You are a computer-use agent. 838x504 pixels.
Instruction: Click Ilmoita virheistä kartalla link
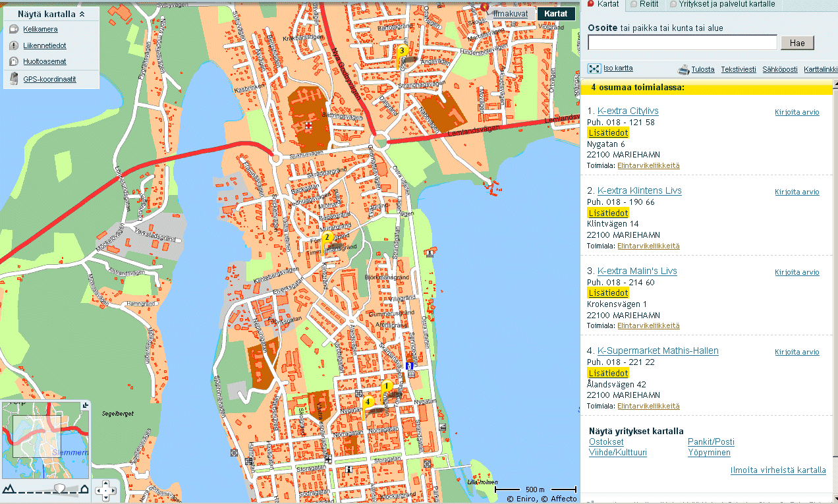coord(778,470)
